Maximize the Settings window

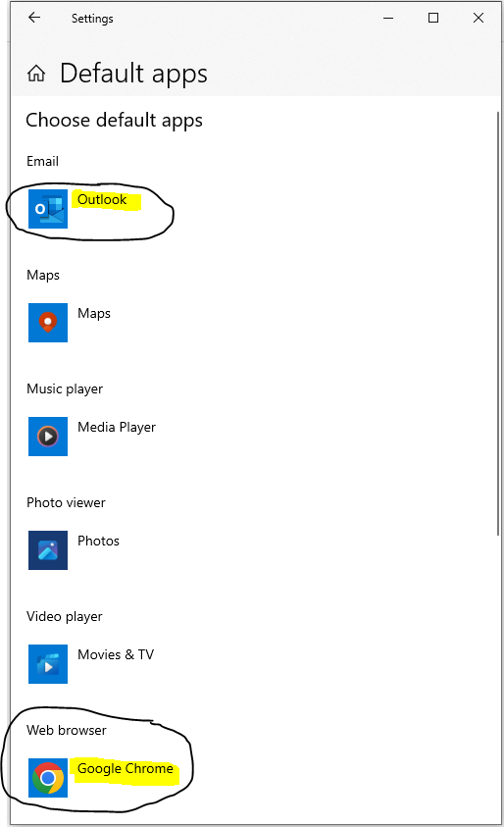point(433,18)
